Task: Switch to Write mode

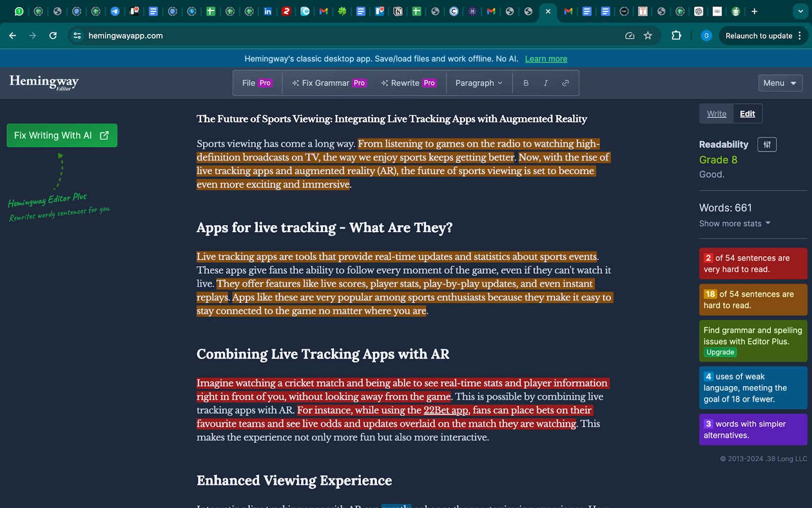Action: [717, 114]
